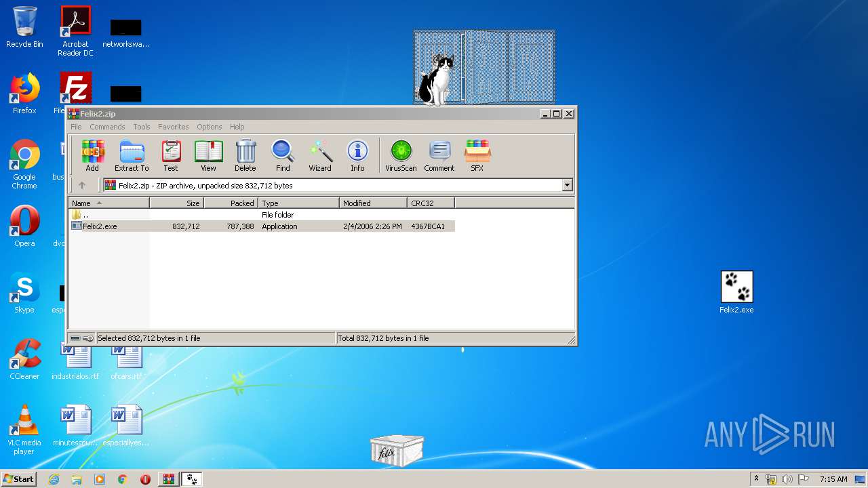Image resolution: width=868 pixels, height=488 pixels.
Task: Click the View file icon
Action: pyautogui.click(x=208, y=155)
